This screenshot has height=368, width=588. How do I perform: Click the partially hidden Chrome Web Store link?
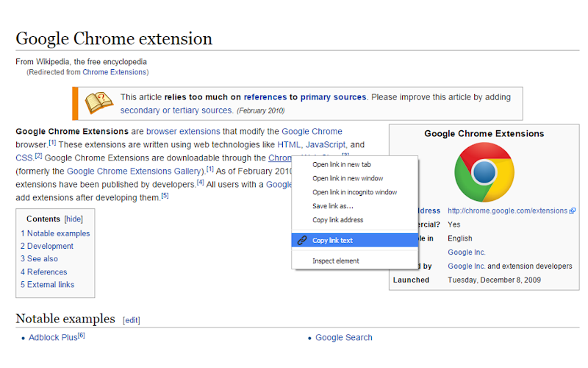tap(280, 158)
